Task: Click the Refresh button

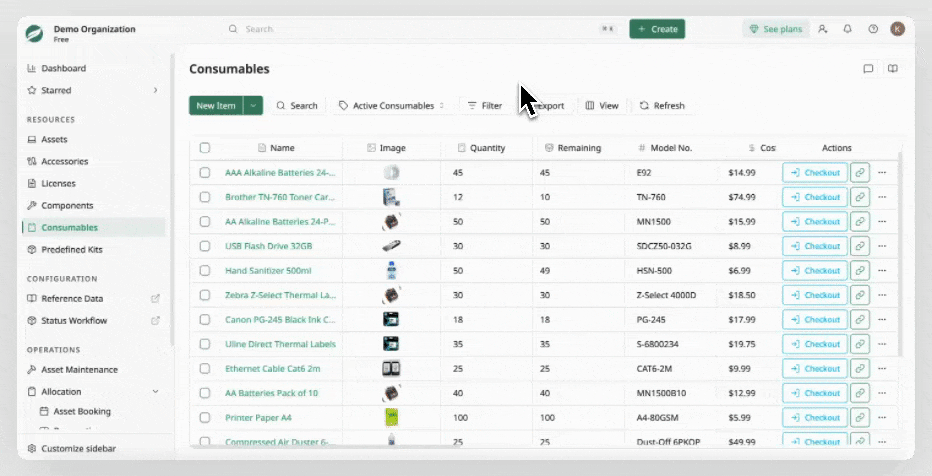Action: tap(662, 105)
